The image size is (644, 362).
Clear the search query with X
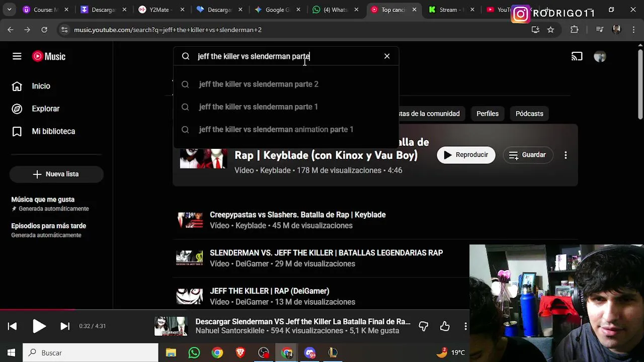tap(387, 56)
